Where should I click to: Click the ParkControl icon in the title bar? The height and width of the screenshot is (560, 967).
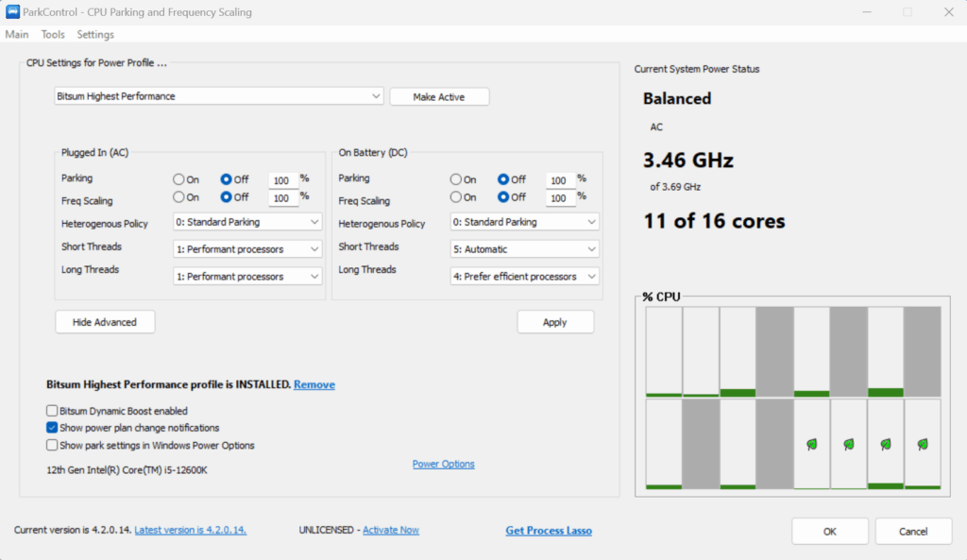point(12,11)
